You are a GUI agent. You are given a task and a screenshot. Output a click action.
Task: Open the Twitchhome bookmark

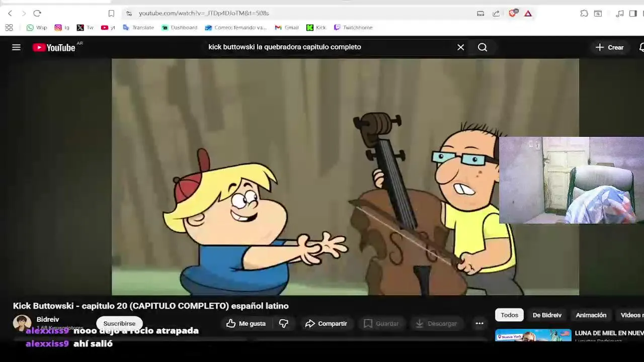[x=353, y=28]
